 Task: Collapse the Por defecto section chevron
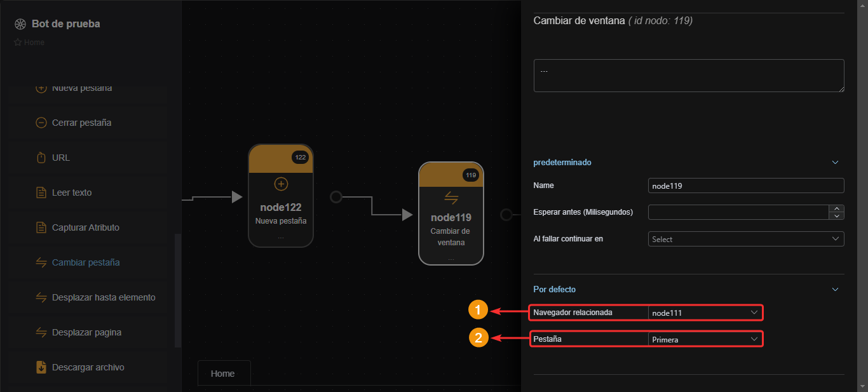(x=836, y=290)
